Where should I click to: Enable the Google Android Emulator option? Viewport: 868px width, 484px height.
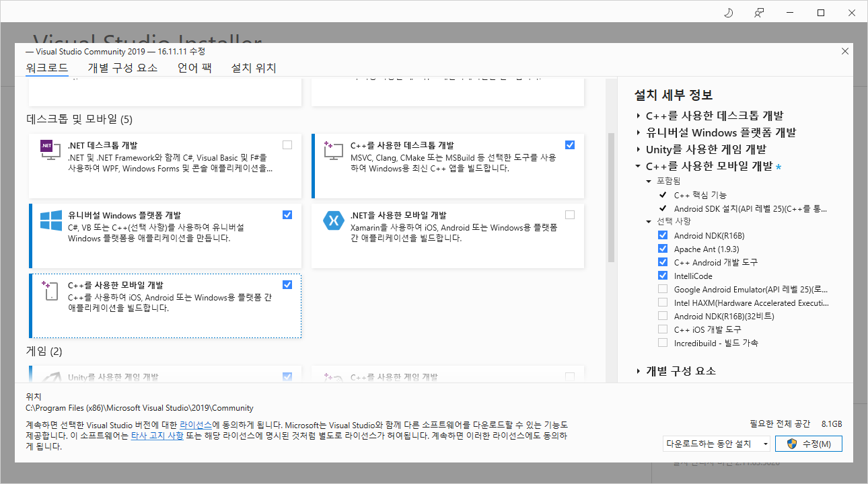(663, 289)
